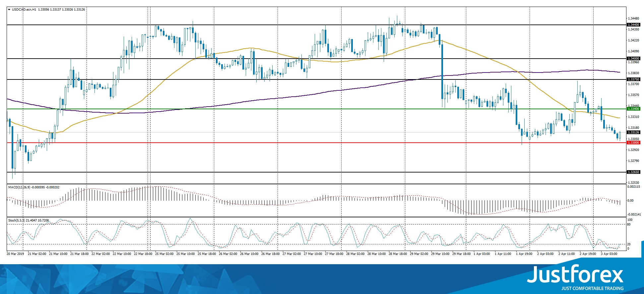Screen dimensions: 644x294
Task: Click the "1.33830" price axis value
Action: [x=633, y=73]
